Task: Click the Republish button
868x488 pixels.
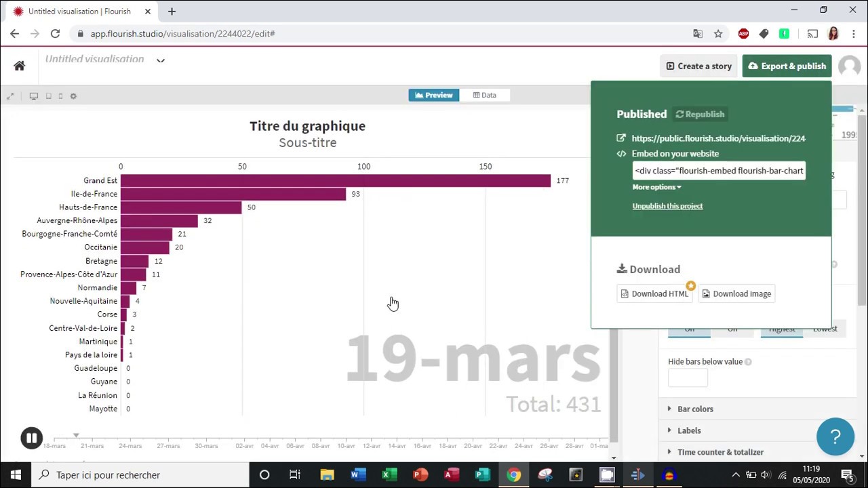Action: pyautogui.click(x=700, y=115)
